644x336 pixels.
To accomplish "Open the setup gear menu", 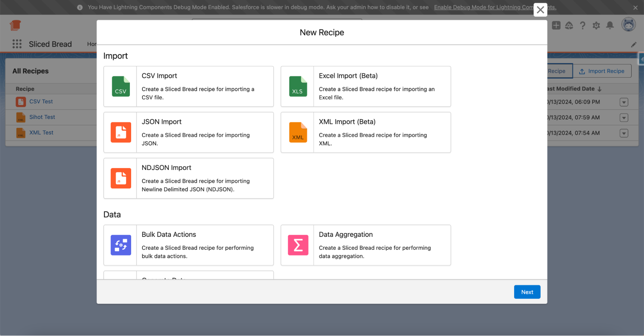I will point(596,25).
